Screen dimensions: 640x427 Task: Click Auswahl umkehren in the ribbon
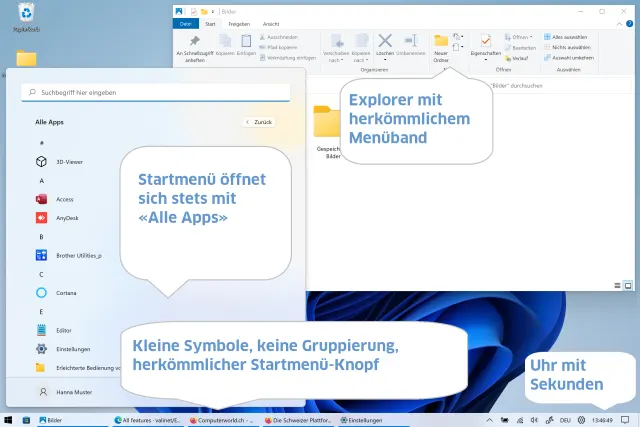(x=569, y=58)
